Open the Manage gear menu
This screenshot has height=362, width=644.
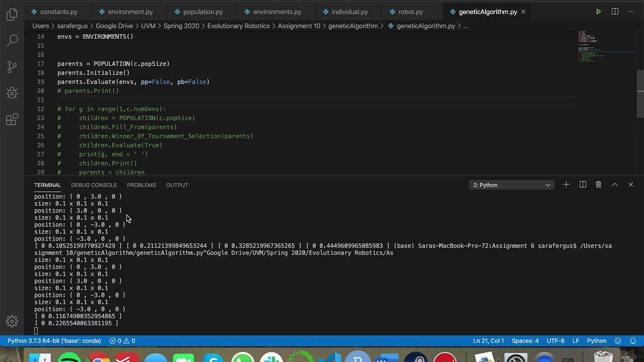(12, 321)
